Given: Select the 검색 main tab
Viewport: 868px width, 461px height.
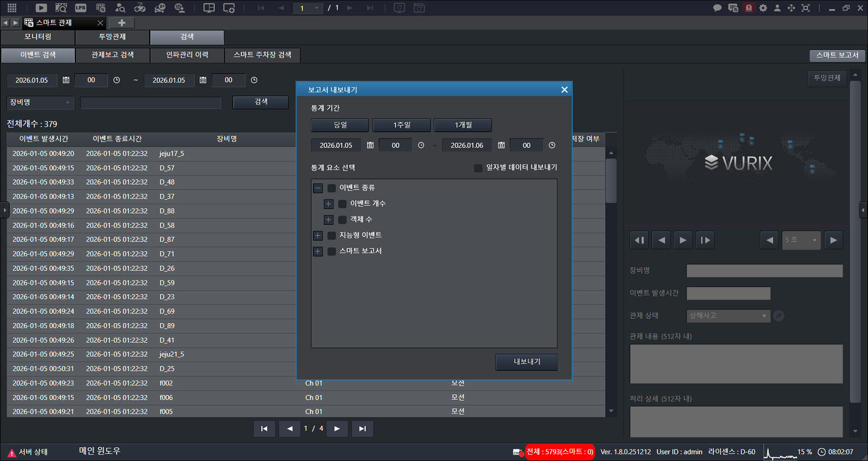Looking at the screenshot, I should point(187,37).
